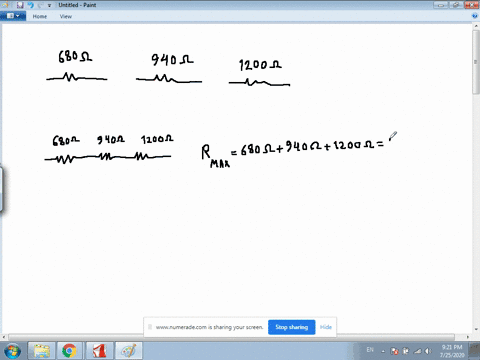480x360 pixels.
Task: Open the Paint file menu button
Action: (13, 16)
